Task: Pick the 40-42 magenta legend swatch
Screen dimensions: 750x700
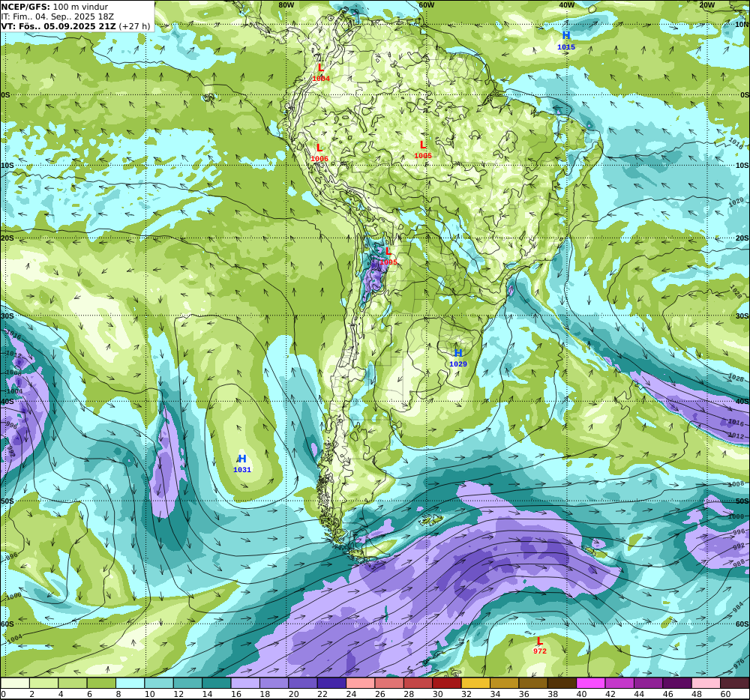Action: 591,683
